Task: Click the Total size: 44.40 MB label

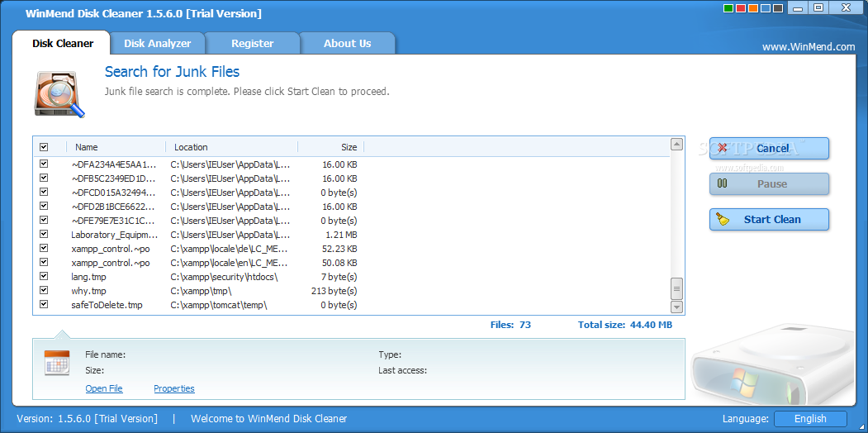Action: tap(625, 325)
